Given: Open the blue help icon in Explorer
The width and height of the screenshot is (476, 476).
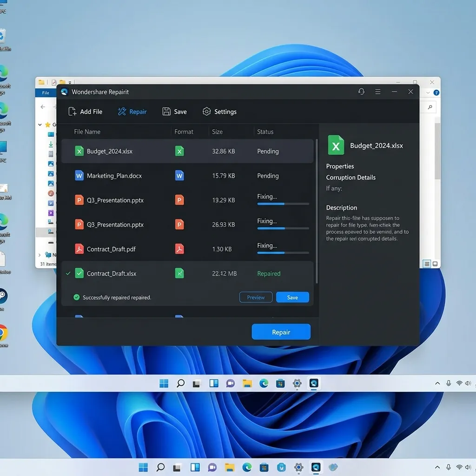Looking at the screenshot, I should click(x=436, y=93).
